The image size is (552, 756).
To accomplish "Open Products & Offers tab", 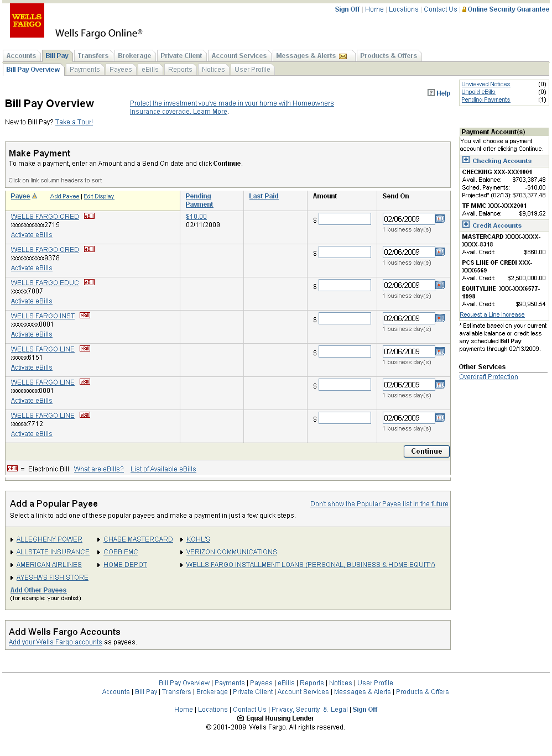I will pos(389,56).
